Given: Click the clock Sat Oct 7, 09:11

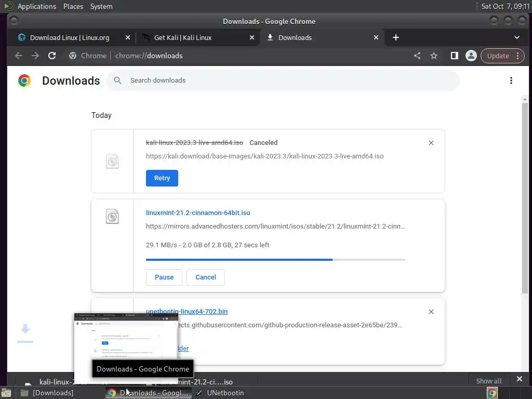Looking at the screenshot, I should (x=505, y=6).
